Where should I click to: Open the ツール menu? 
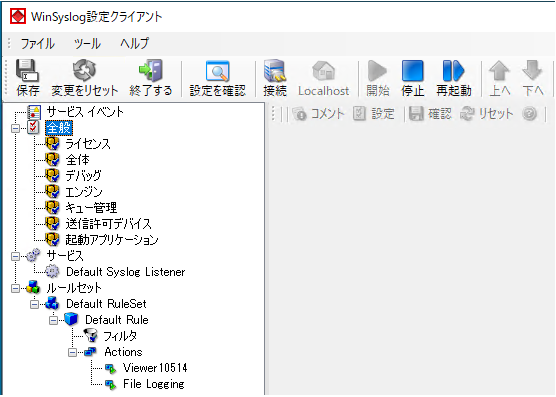click(x=87, y=44)
